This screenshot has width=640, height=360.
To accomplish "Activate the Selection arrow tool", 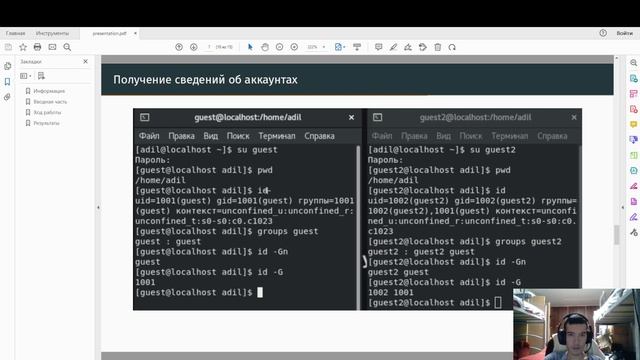I will click(250, 47).
